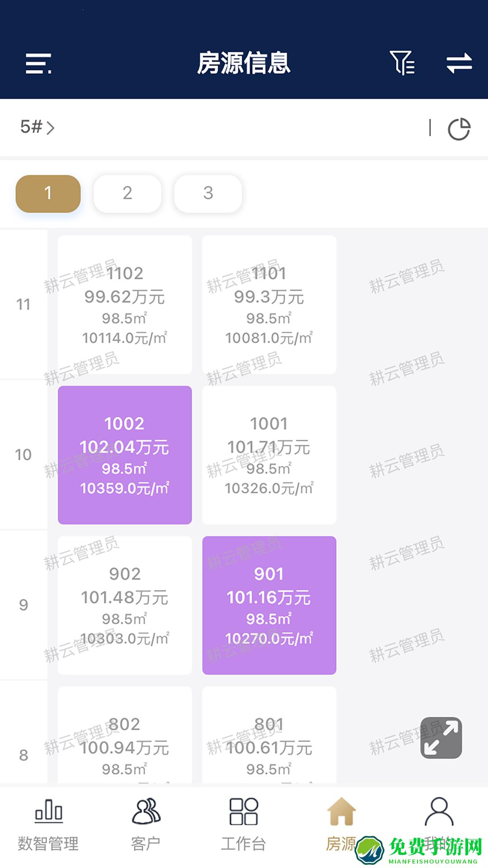488x868 pixels.
Task: Open 数智管理 bar chart icon
Action: tap(48, 811)
